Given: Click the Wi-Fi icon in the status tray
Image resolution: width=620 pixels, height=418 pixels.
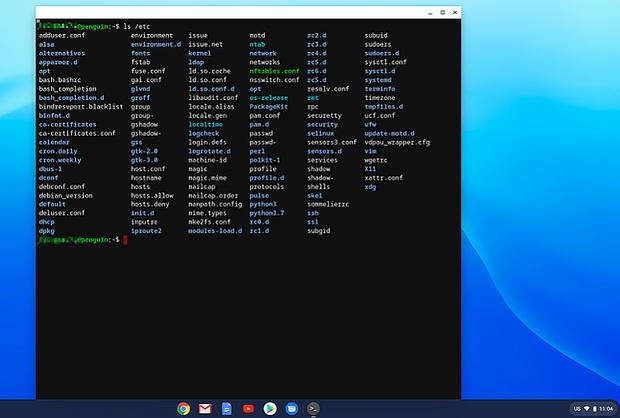Looking at the screenshot, I should [x=586, y=409].
